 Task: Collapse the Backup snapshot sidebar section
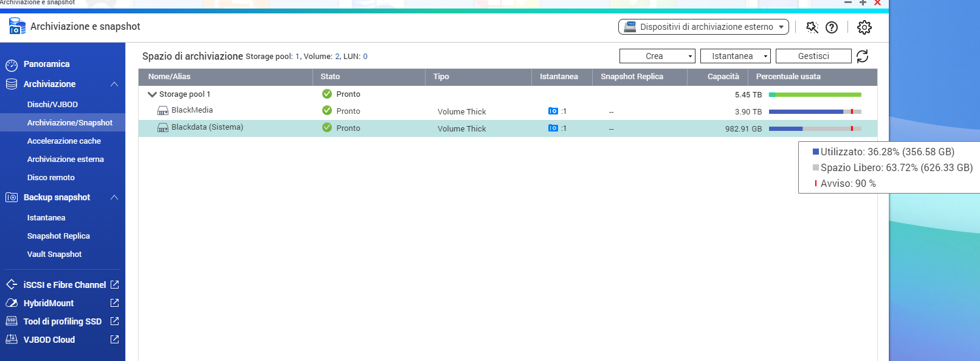coord(114,197)
